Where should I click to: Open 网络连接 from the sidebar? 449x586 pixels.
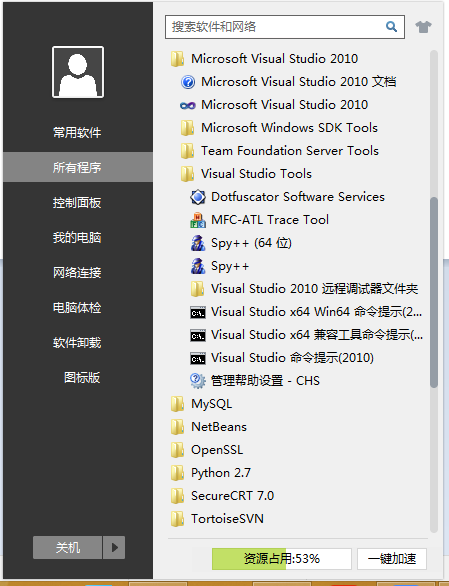(77, 273)
